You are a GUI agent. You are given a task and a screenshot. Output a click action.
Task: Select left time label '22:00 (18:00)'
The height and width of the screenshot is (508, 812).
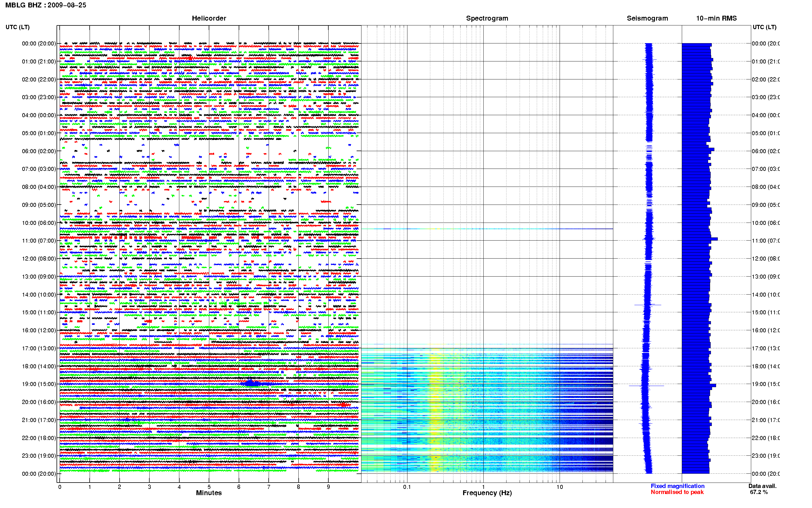click(x=39, y=438)
